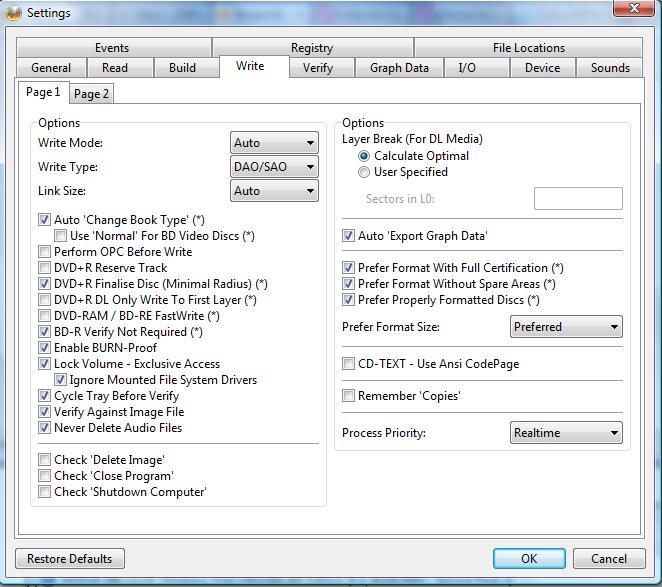Open the Sounds tab
The height and width of the screenshot is (587, 662).
[610, 68]
